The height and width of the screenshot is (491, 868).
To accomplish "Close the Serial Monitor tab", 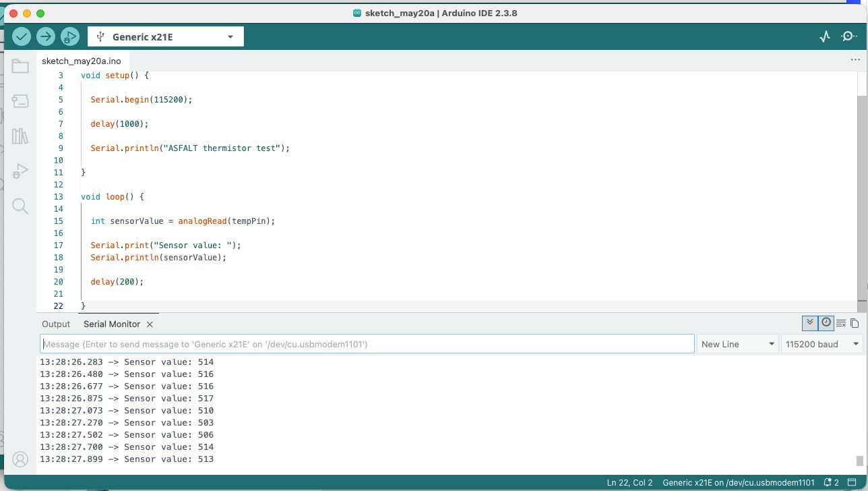I will 150,324.
